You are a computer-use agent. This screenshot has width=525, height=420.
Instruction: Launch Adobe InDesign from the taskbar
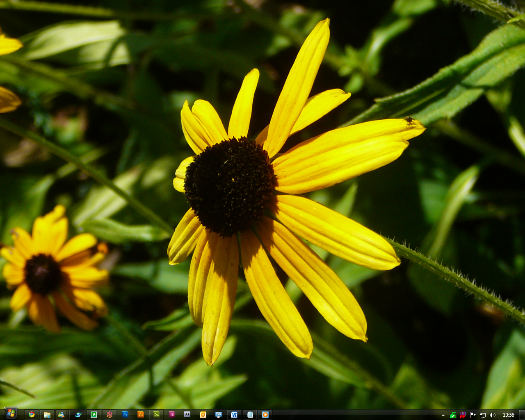(172, 415)
